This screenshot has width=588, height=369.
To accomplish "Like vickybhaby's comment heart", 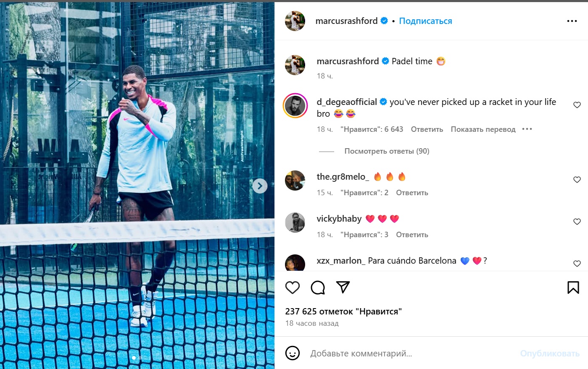I will click(x=577, y=222).
